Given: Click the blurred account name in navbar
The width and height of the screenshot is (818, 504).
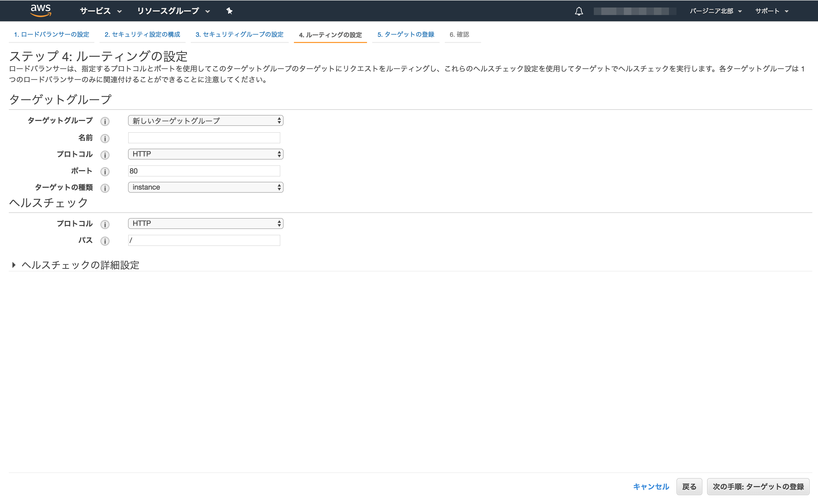Looking at the screenshot, I should click(x=634, y=11).
